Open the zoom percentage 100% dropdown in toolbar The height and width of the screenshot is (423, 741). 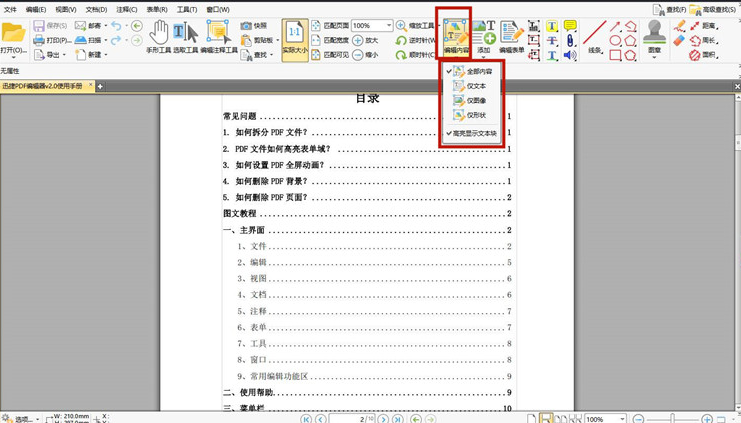[x=389, y=26]
